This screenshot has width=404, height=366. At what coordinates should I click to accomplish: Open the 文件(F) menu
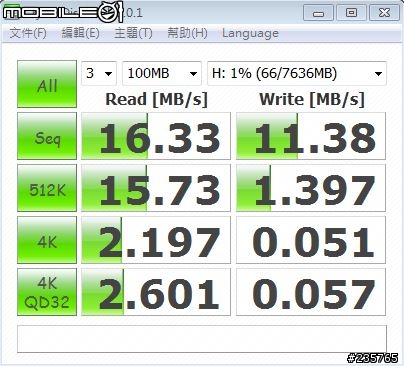(x=28, y=33)
